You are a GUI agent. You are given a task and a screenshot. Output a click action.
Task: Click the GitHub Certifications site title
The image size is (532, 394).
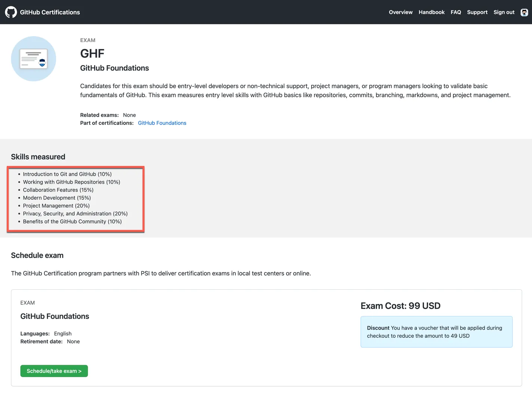click(x=50, y=12)
